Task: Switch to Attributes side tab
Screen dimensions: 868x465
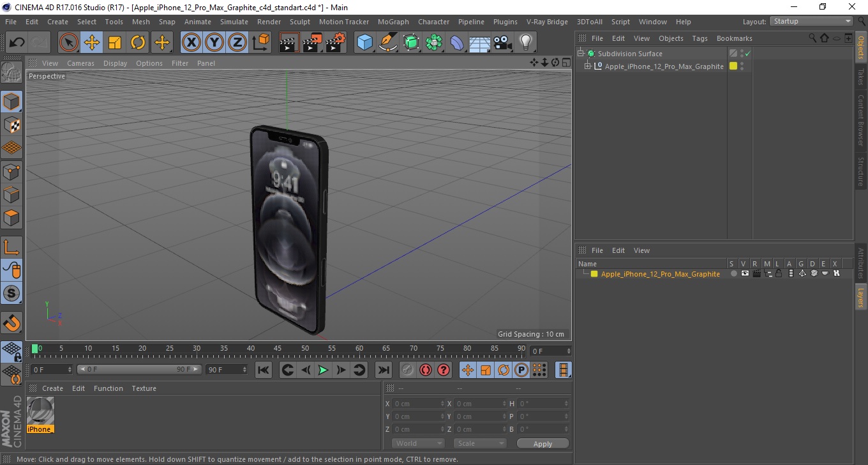Action: [861, 263]
